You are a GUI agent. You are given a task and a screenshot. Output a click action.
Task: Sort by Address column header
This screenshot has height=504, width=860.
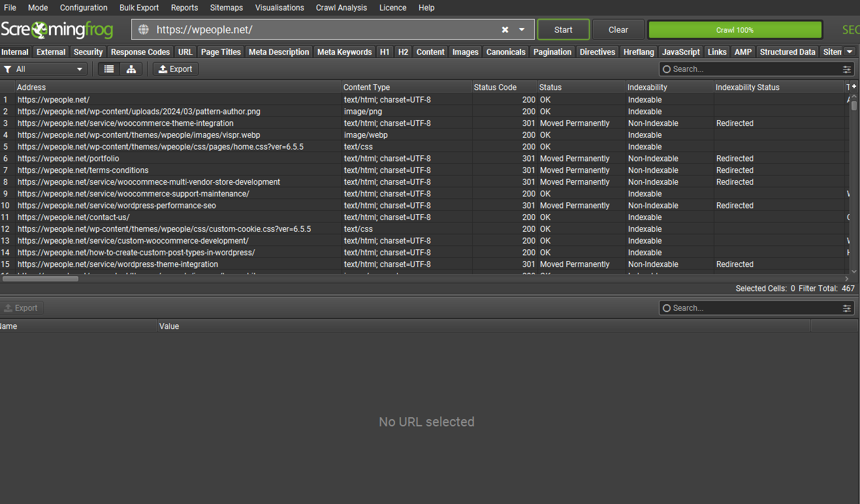coord(178,87)
